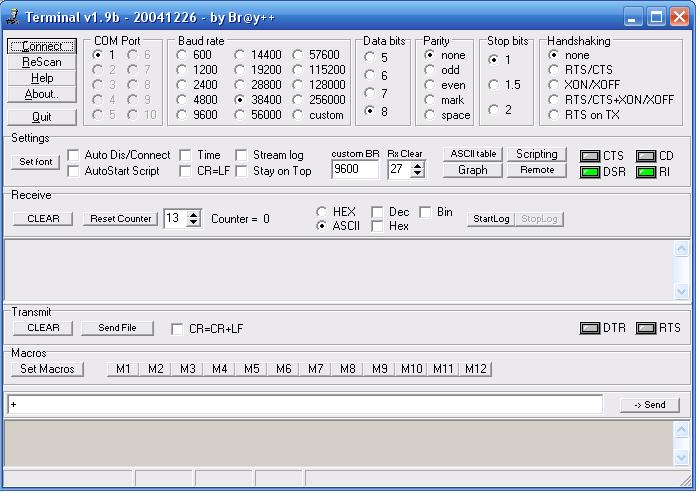Click receive area scroll up arrow
Screen dimensions: 698x493
tap(681, 249)
